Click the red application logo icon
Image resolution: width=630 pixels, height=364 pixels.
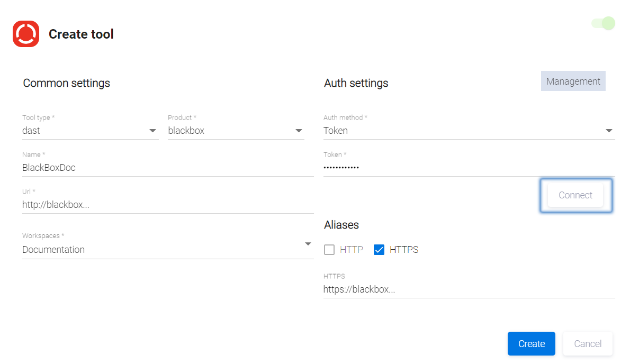(26, 34)
